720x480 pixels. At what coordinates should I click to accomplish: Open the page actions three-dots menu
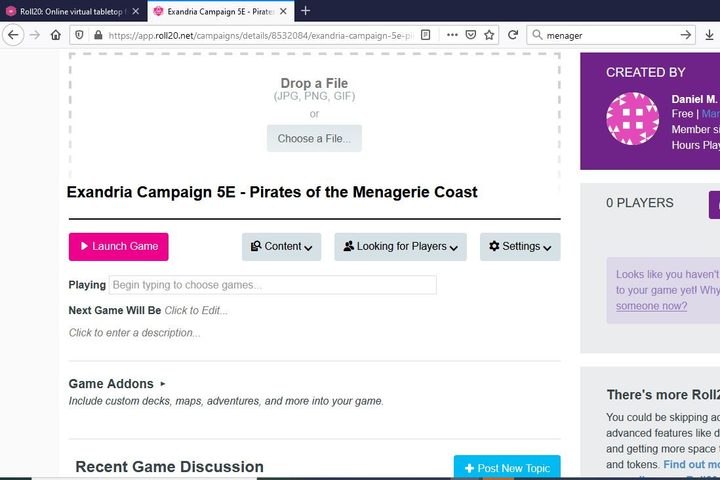pyautogui.click(x=452, y=35)
